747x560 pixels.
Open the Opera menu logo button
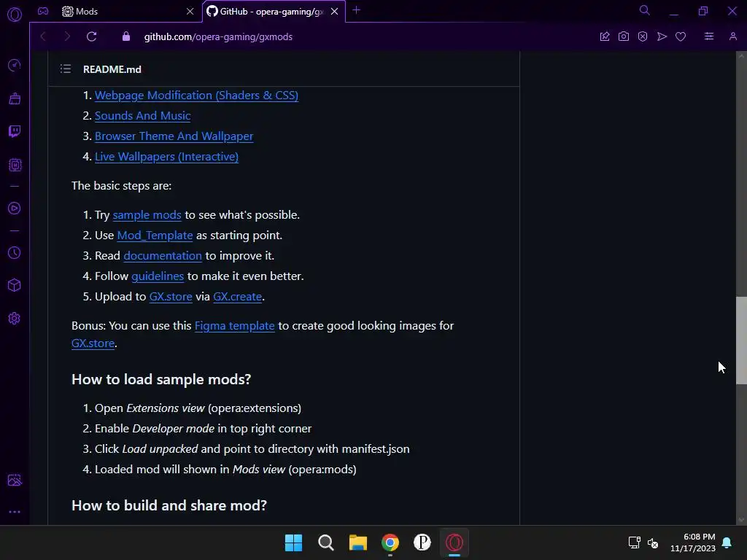click(x=15, y=15)
